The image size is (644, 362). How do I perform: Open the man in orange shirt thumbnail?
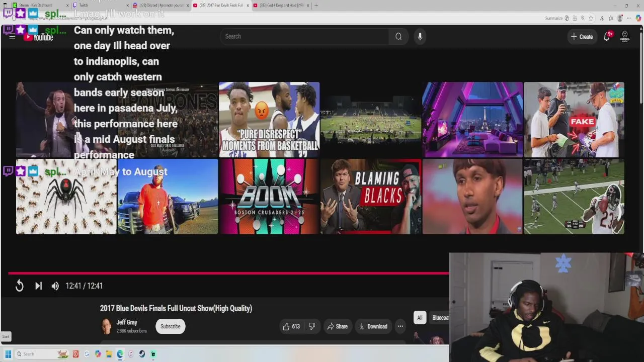pos(168,197)
